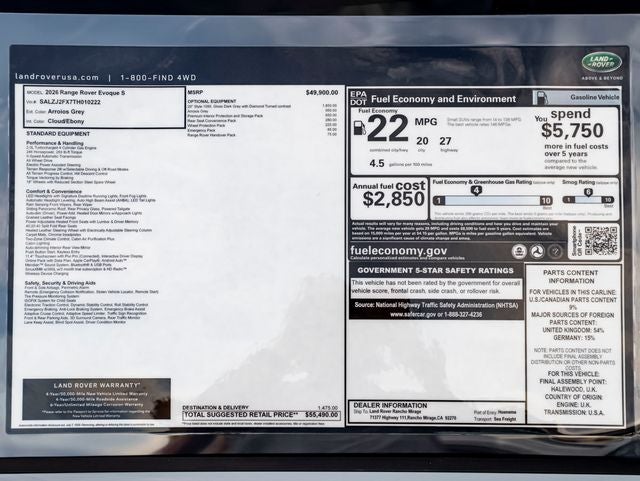
Task: Click the Safety, Security & Driving Aids heading
Action: pyautogui.click(x=60, y=283)
